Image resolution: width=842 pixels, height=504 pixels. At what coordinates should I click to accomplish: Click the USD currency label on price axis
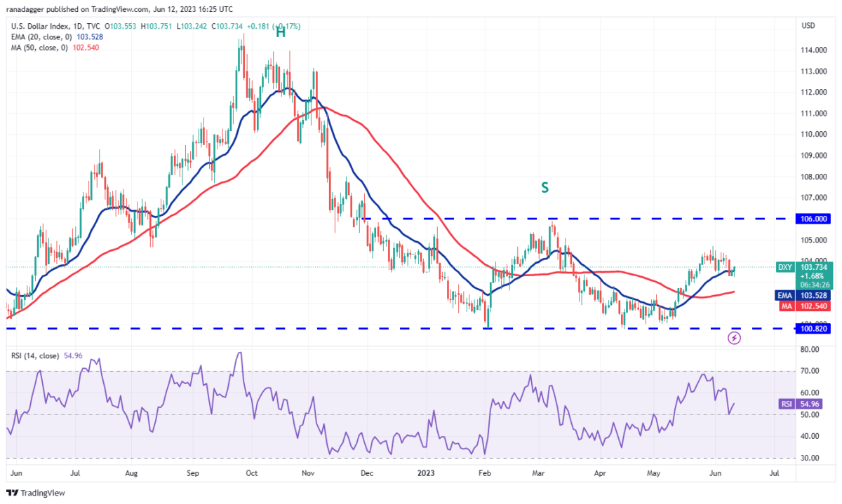807,26
